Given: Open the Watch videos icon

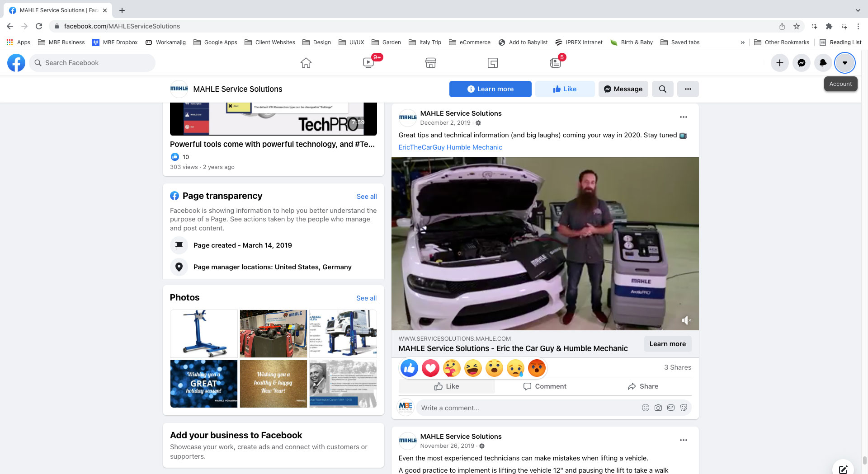Looking at the screenshot, I should [368, 63].
